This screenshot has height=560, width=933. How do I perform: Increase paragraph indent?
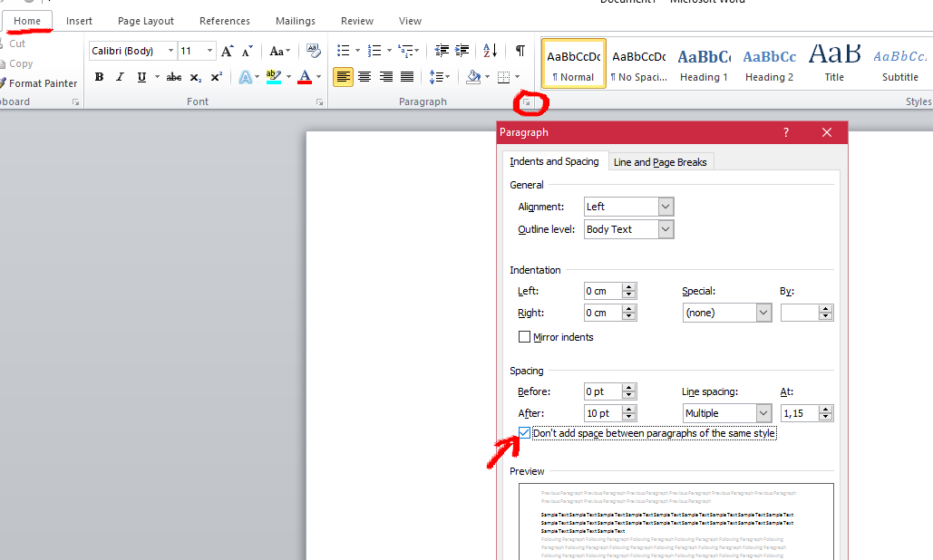tap(462, 51)
